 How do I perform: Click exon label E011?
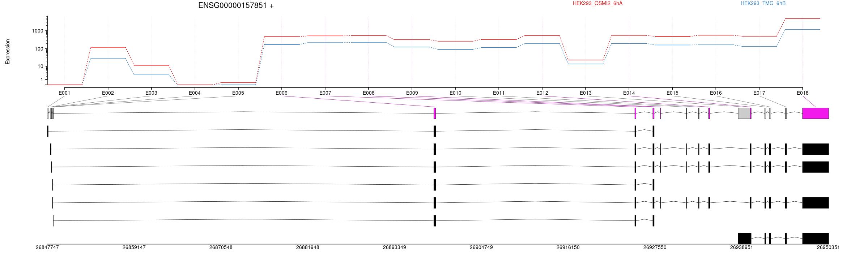coord(499,93)
